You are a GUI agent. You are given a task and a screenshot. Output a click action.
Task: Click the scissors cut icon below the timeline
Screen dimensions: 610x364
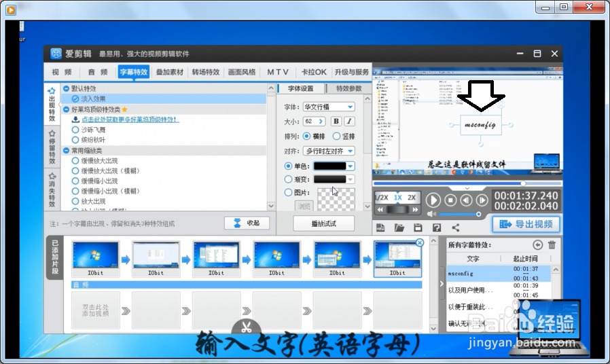click(246, 327)
